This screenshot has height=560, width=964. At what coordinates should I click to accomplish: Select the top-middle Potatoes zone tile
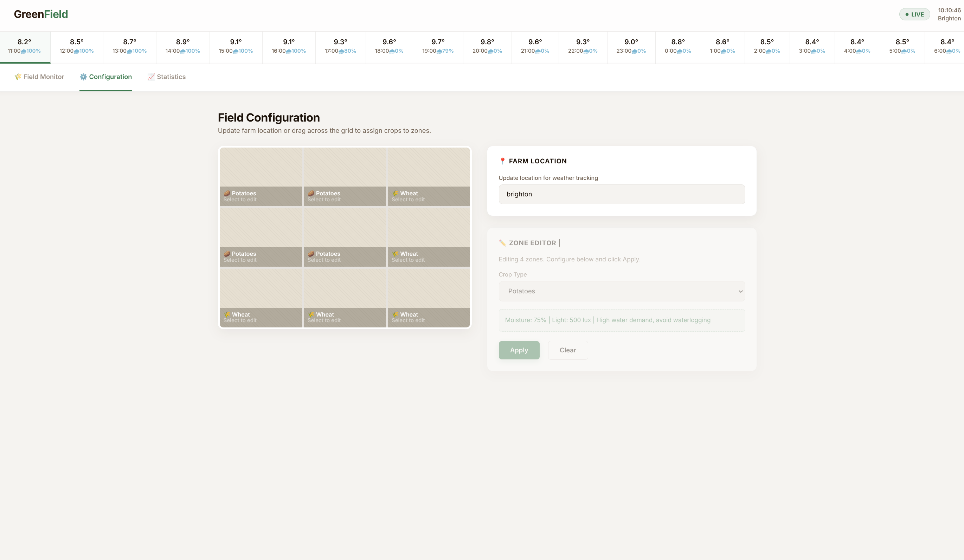pyautogui.click(x=344, y=177)
